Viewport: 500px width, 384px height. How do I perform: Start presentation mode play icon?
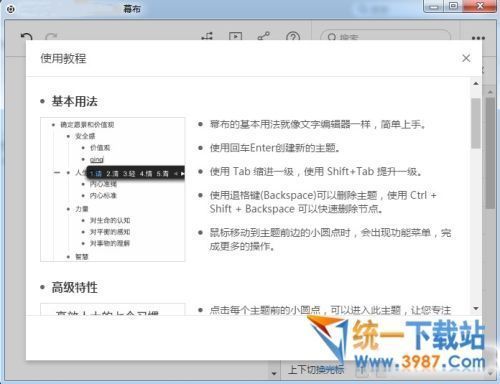pyautogui.click(x=235, y=36)
